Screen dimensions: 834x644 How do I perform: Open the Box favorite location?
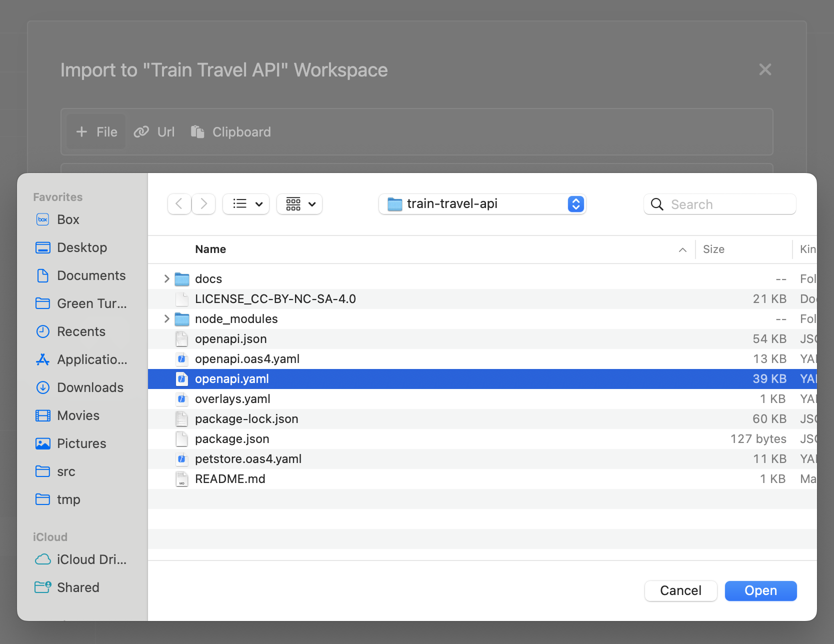pos(68,219)
